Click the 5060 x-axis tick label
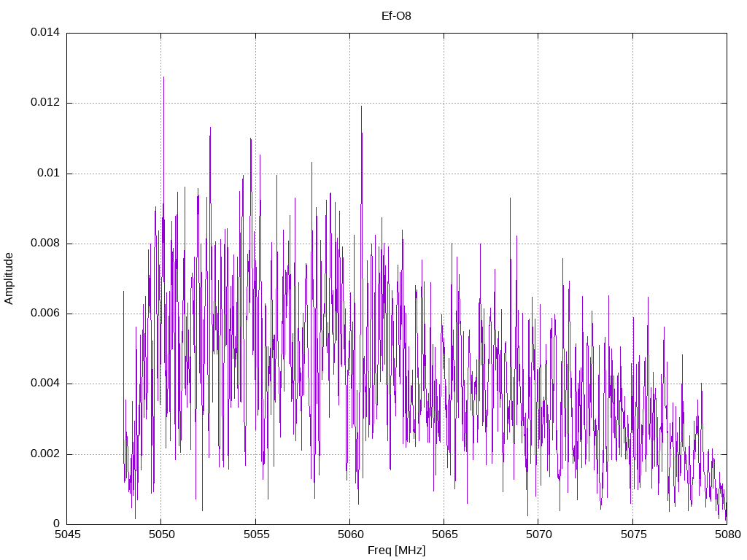Image resolution: width=747 pixels, height=560 pixels. point(350,534)
